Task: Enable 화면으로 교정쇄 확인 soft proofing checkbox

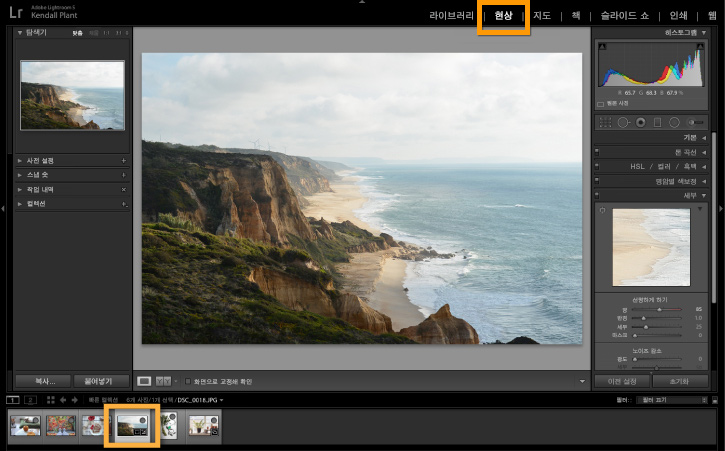Action: tap(188, 382)
